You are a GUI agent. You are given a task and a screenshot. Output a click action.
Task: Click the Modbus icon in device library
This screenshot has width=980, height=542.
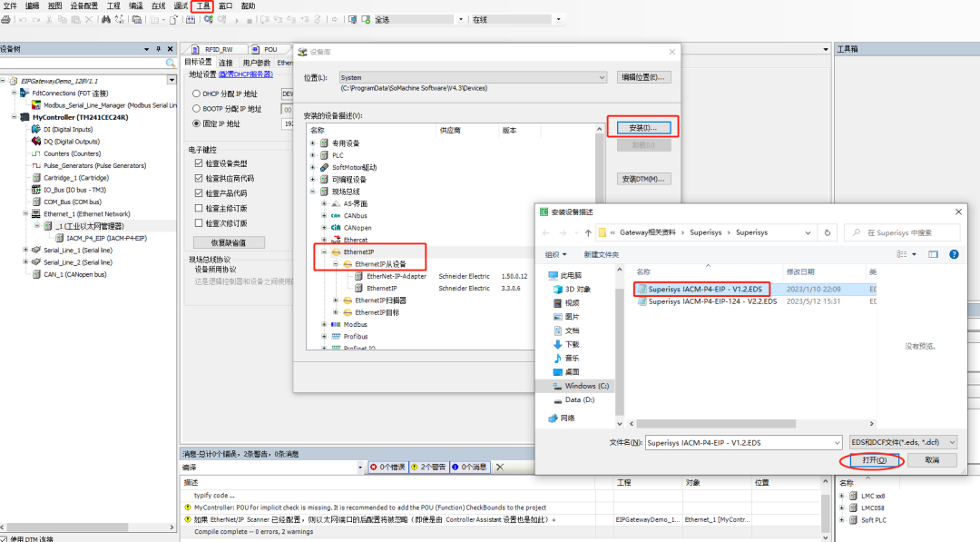336,324
